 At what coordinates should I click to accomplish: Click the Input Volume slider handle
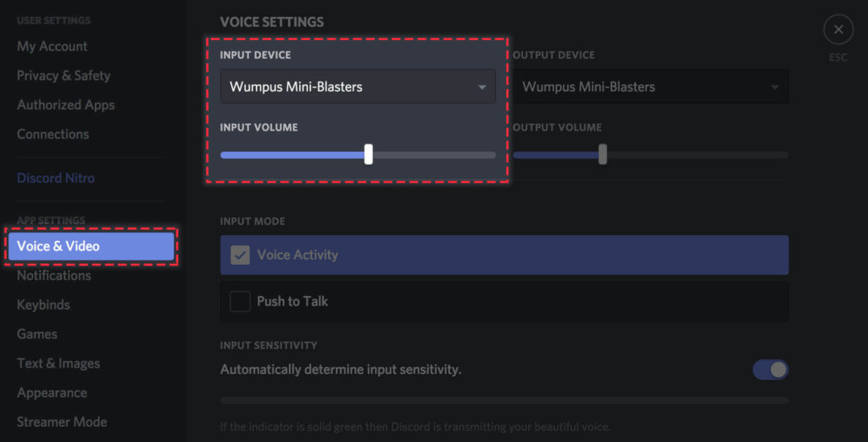[369, 154]
